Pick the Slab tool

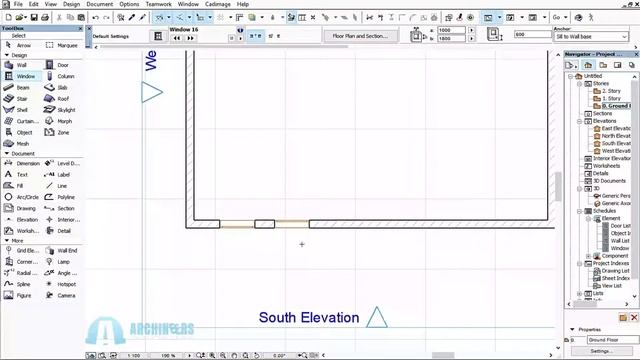coord(57,87)
